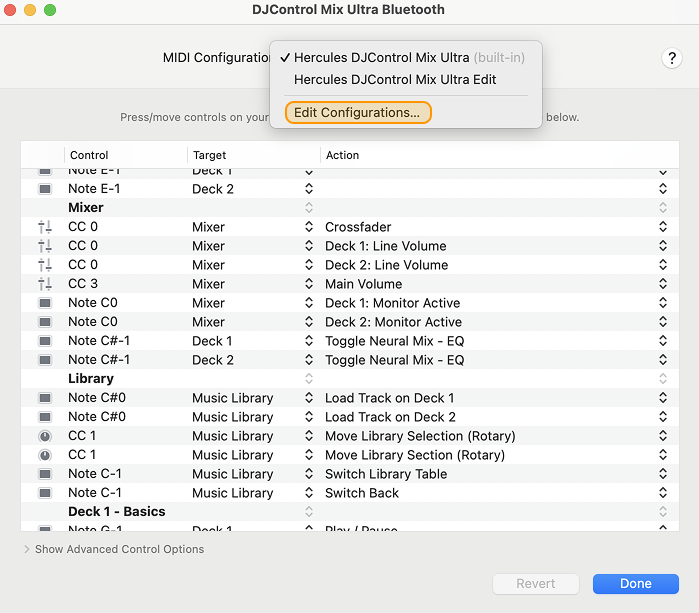Open empty Action dropdown in Note E-1 Deck 2 row
This screenshot has height=613, width=699.
click(x=663, y=189)
